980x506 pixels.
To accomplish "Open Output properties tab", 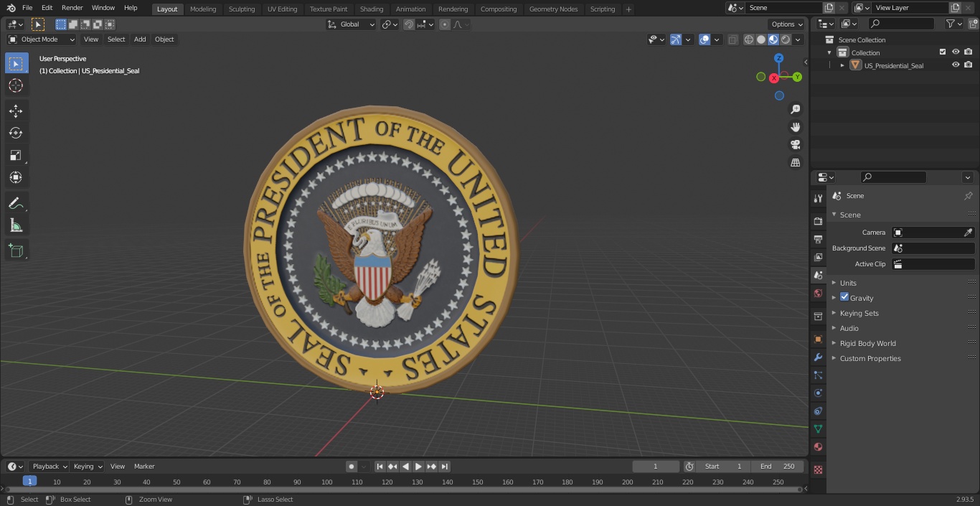I will point(818,239).
